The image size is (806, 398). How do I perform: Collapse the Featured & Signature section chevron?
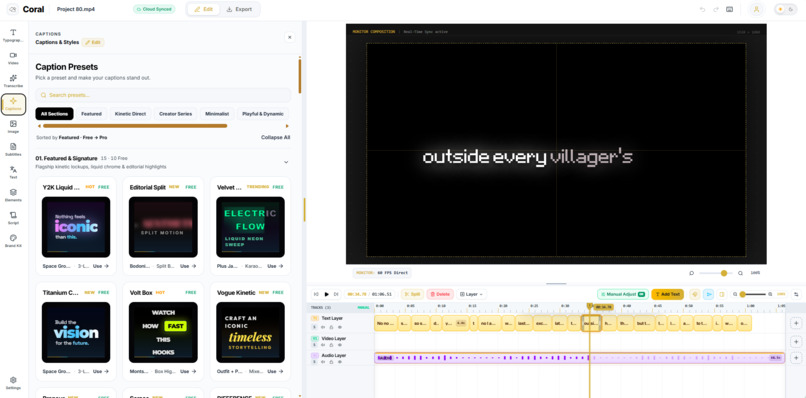[x=286, y=162]
